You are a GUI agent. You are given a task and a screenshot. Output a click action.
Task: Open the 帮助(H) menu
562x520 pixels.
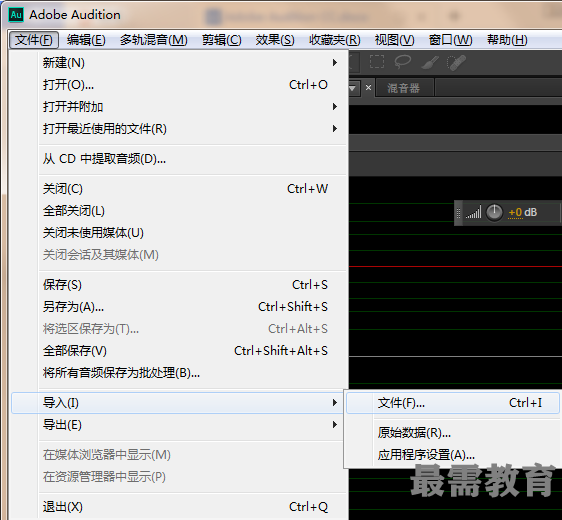click(507, 40)
